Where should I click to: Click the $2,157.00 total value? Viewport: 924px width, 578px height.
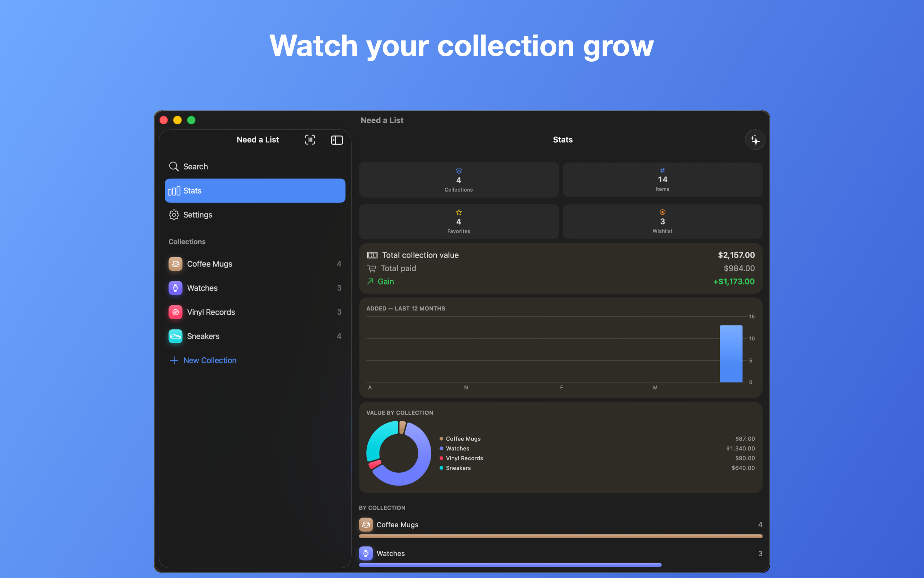736,255
